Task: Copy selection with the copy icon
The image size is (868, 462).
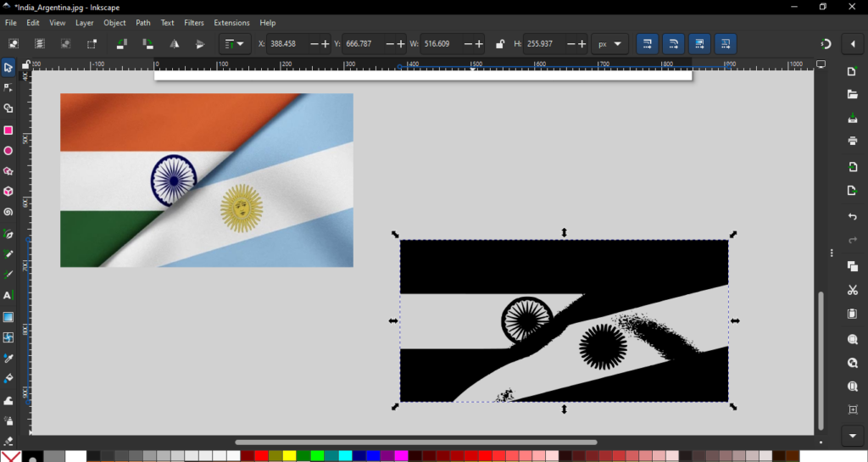Action: (853, 266)
